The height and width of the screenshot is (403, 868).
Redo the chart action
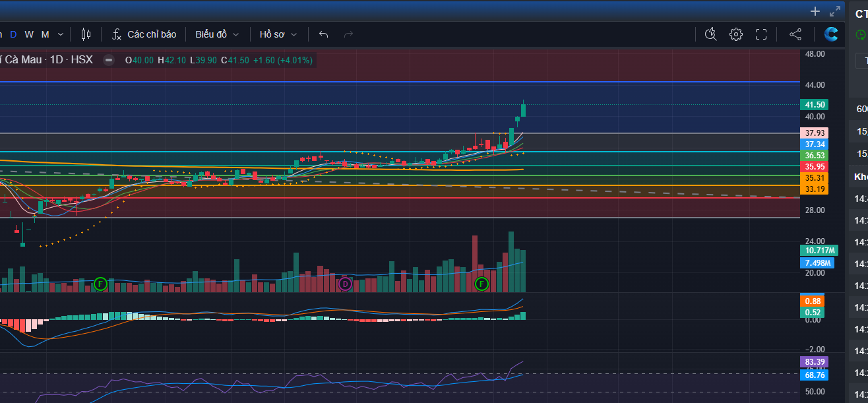tap(349, 34)
